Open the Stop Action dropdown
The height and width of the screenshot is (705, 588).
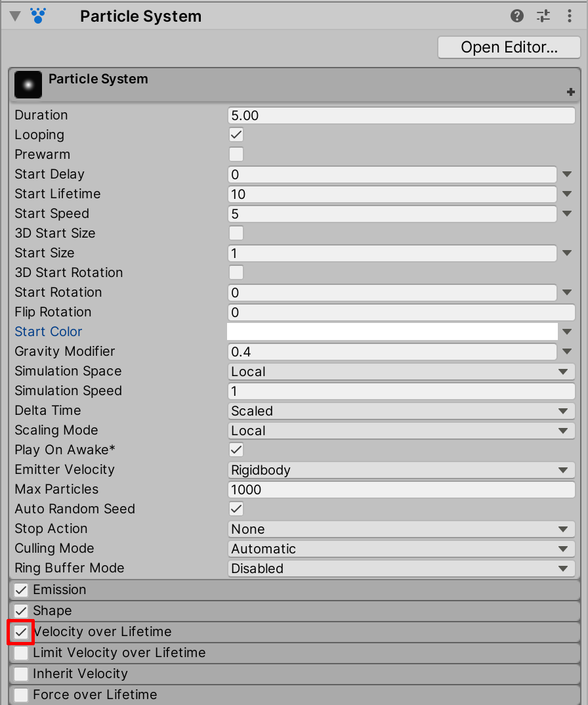click(x=401, y=529)
